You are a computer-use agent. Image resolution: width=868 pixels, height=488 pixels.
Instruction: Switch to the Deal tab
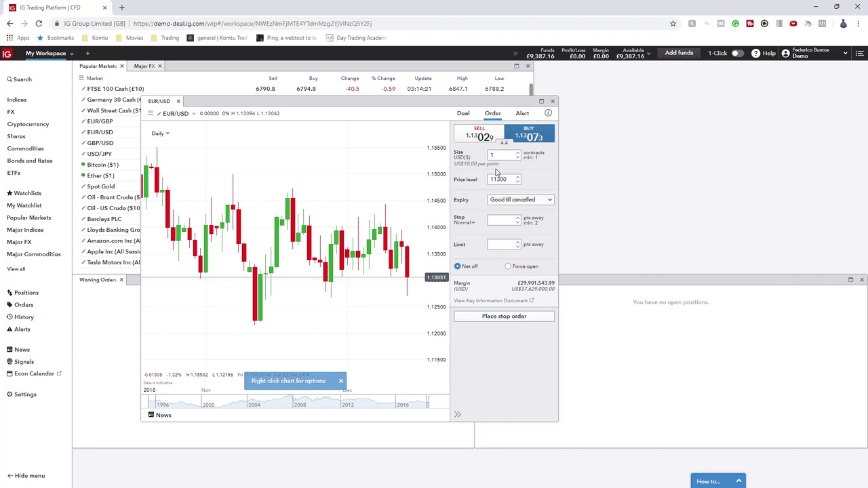point(463,113)
